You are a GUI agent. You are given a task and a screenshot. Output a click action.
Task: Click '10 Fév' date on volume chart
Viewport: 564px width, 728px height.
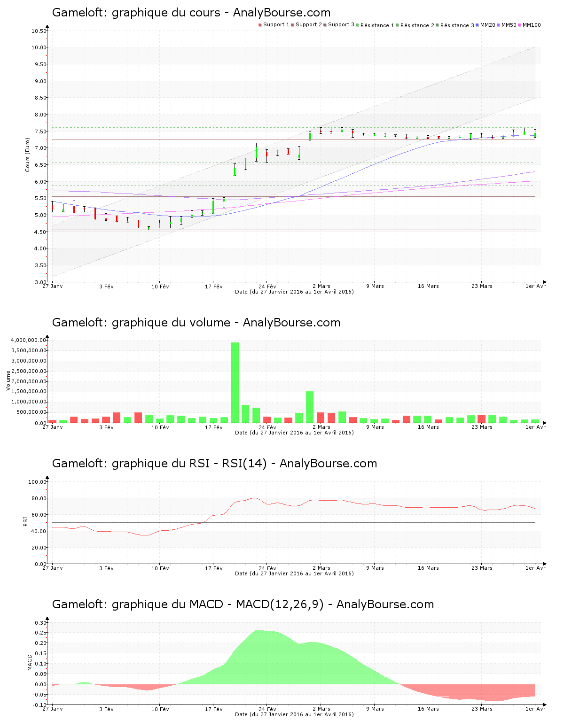[160, 427]
